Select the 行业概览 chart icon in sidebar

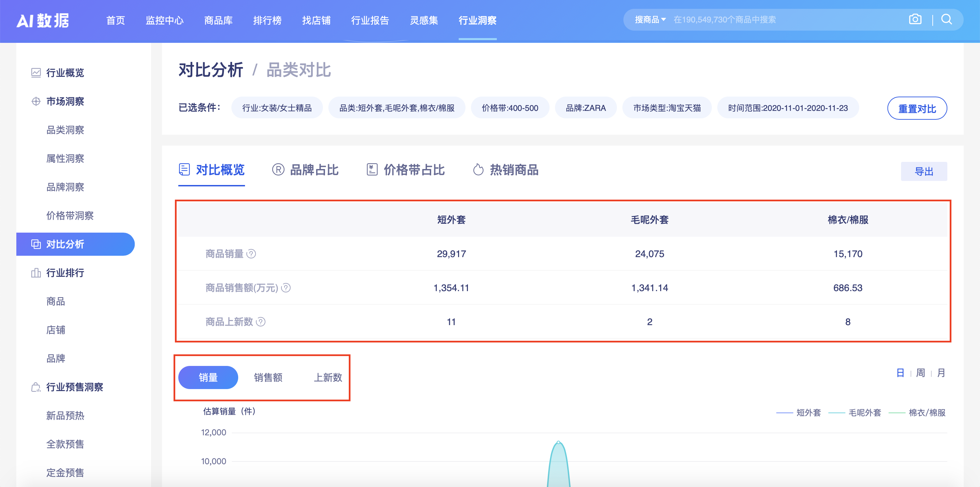click(35, 73)
